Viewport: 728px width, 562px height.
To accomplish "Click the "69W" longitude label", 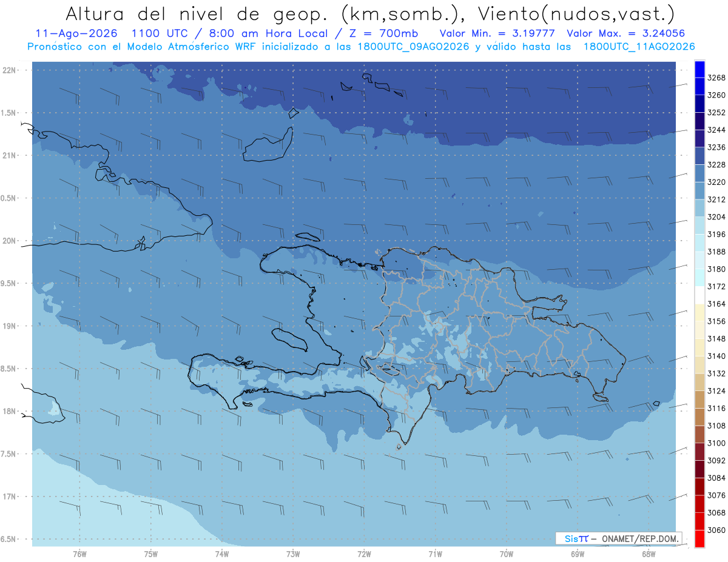I will (x=578, y=554).
